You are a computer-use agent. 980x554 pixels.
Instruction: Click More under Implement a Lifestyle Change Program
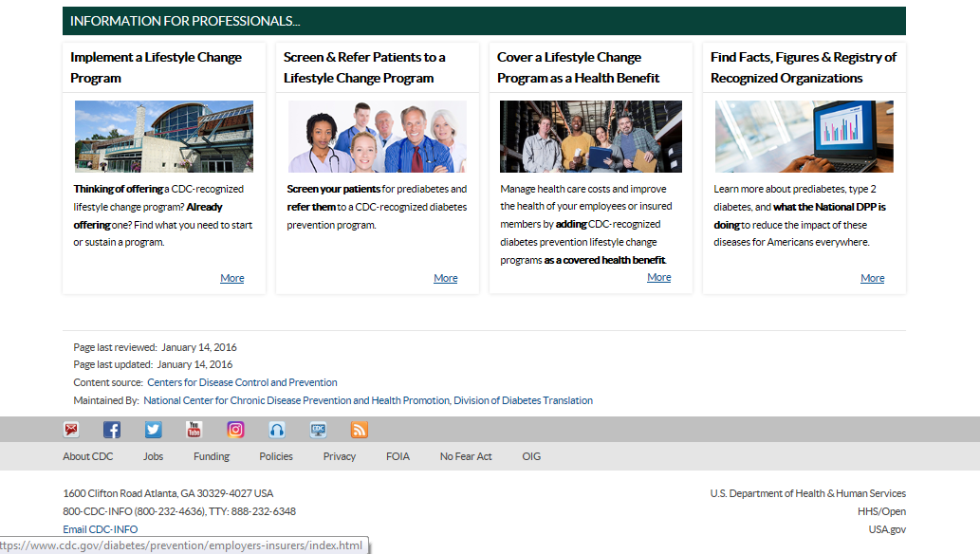(231, 278)
